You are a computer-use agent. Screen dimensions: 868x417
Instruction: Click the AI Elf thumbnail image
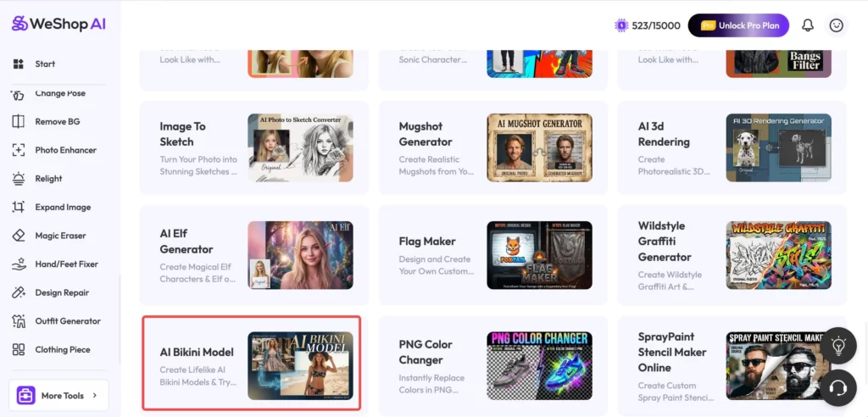pos(300,255)
